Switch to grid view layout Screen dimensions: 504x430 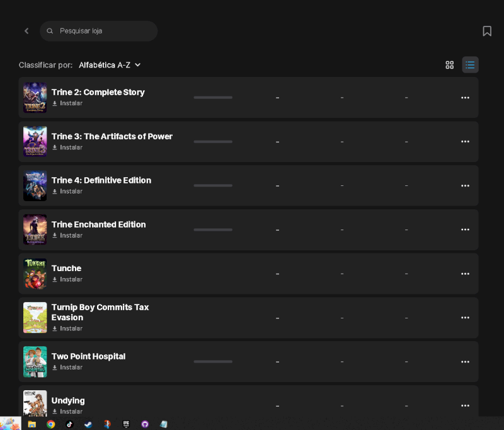point(450,65)
